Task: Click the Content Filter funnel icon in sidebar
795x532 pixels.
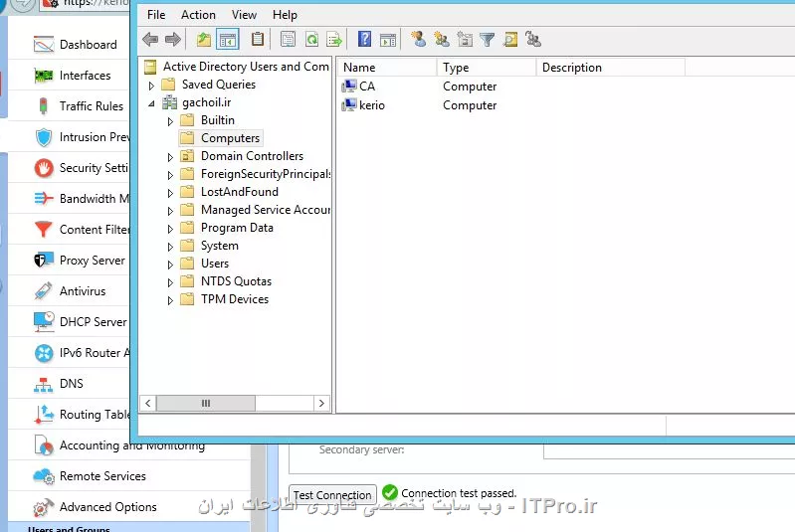Action: pyautogui.click(x=44, y=229)
